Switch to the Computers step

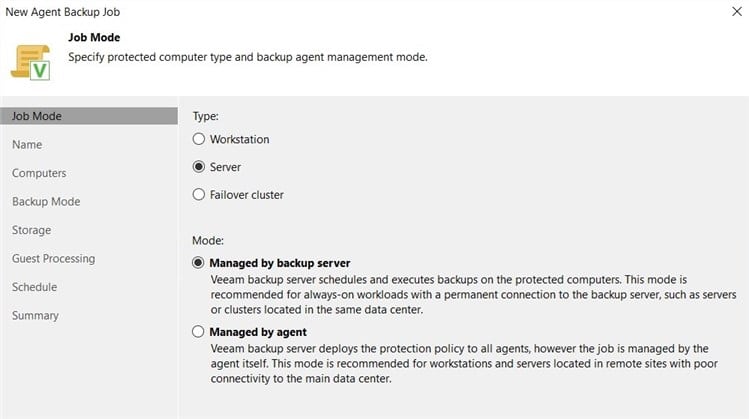coord(39,173)
